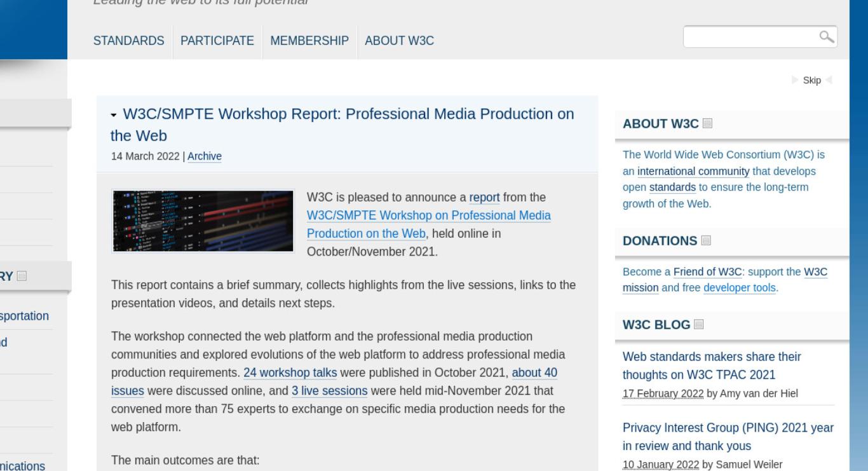Click the small icon beside W3C BLOG heading
Screen dimensions: 868x471
pyautogui.click(x=699, y=325)
